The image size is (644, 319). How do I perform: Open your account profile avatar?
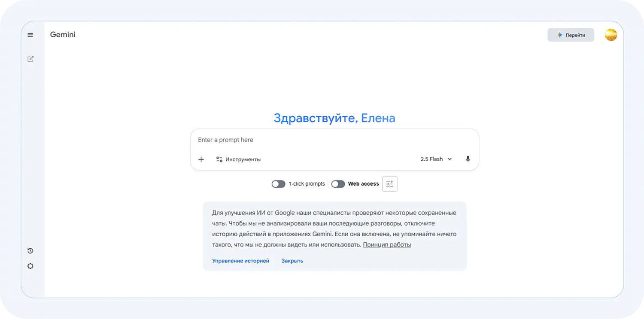(611, 35)
